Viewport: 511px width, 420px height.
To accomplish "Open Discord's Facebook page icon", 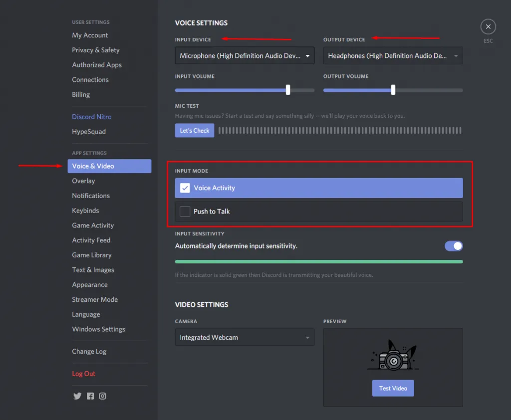I will click(90, 396).
